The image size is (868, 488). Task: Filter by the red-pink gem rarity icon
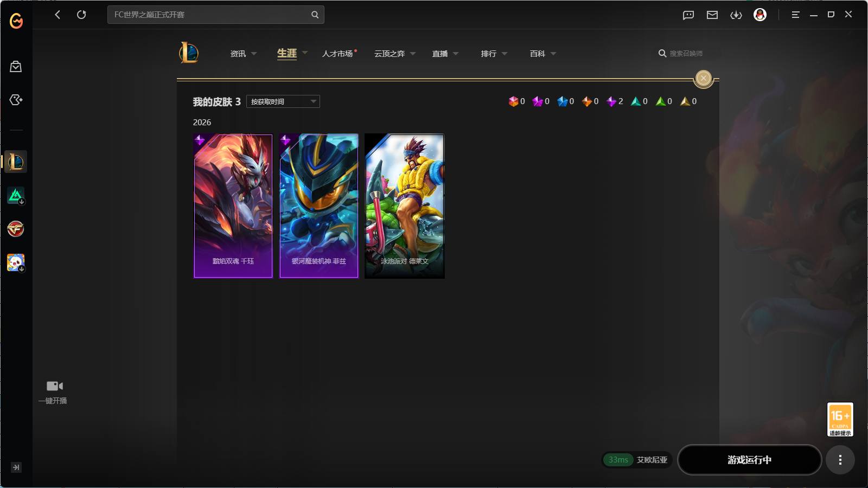point(513,101)
